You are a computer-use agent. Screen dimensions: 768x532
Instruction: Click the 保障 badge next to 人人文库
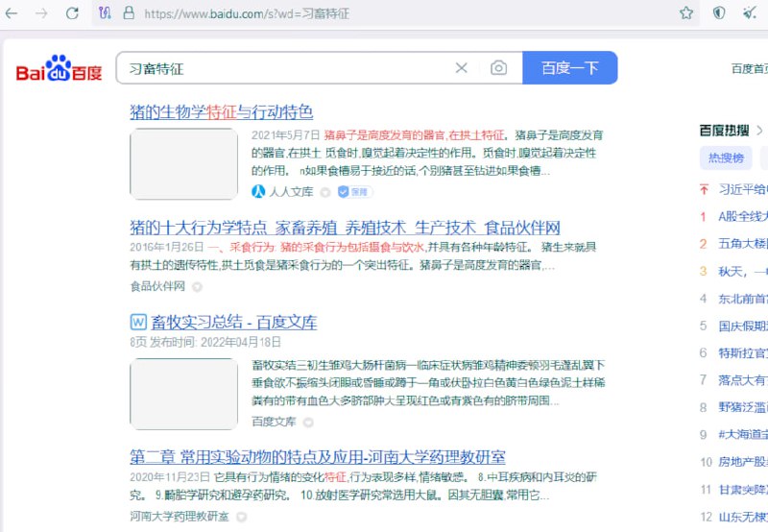[354, 192]
